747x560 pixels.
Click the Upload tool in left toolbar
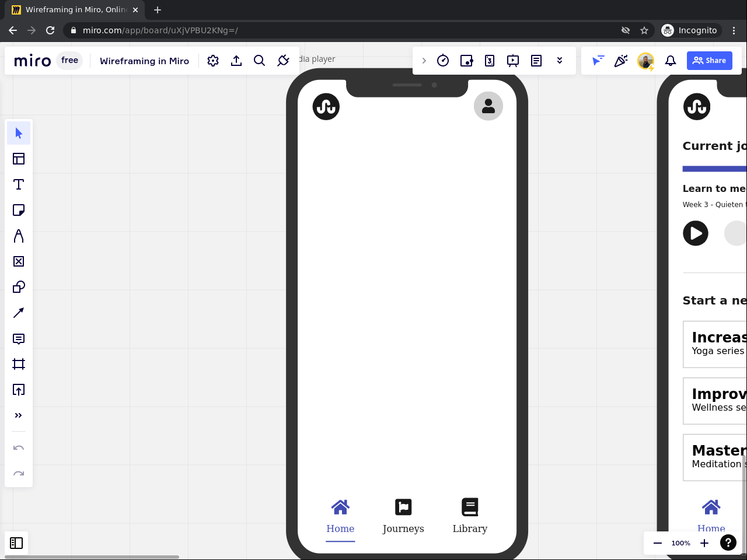(x=19, y=390)
